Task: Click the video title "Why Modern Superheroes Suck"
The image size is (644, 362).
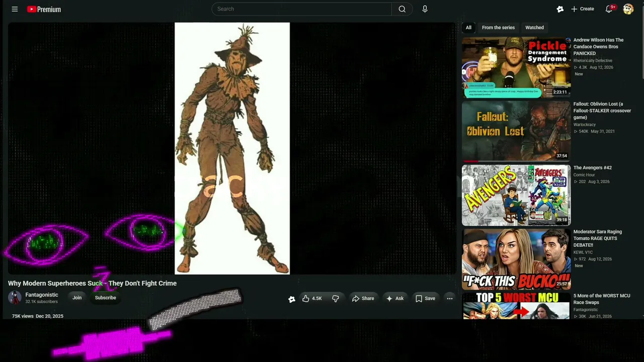Action: (x=92, y=284)
